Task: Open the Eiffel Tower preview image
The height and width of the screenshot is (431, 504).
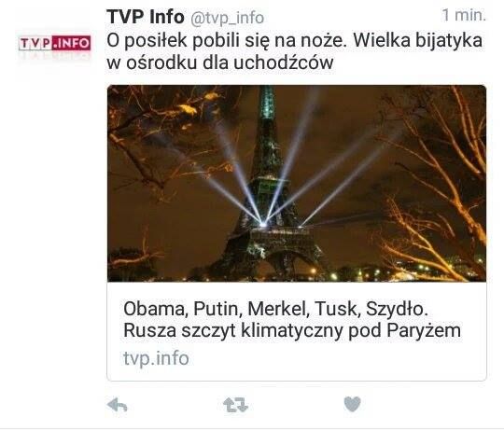Action: (297, 184)
